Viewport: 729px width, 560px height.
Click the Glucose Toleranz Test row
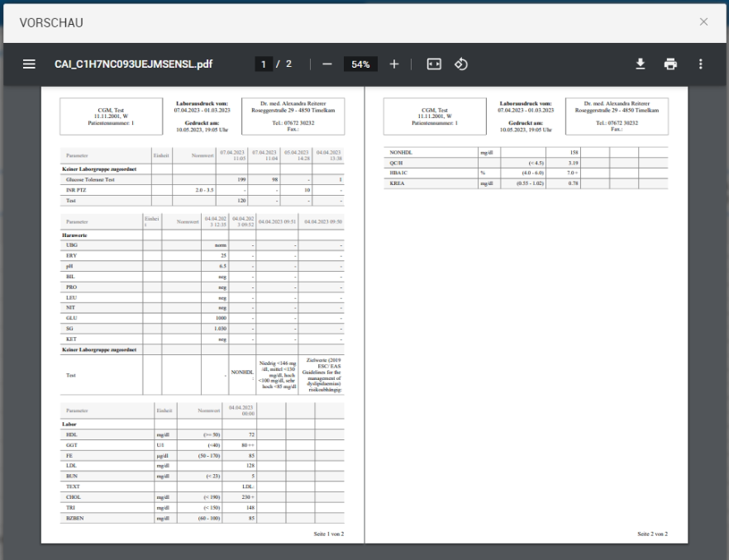tap(93, 178)
